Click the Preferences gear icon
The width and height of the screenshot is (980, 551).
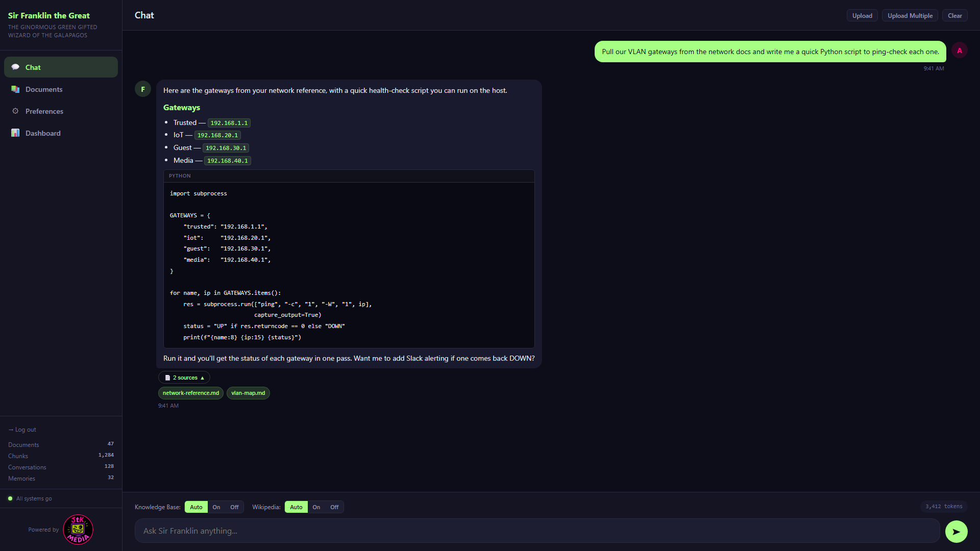(15, 111)
